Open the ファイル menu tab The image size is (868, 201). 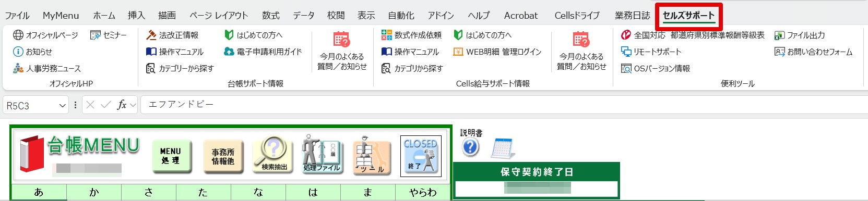point(17,16)
